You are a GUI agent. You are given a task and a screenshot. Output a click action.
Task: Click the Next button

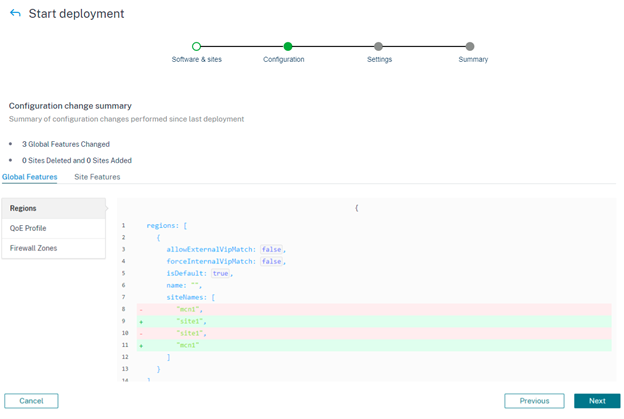(x=597, y=401)
